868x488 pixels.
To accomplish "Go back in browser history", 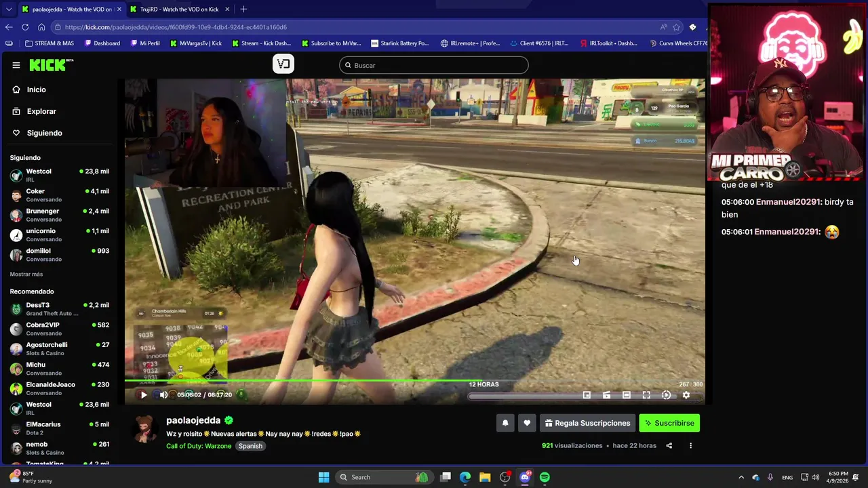I will pyautogui.click(x=9, y=27).
